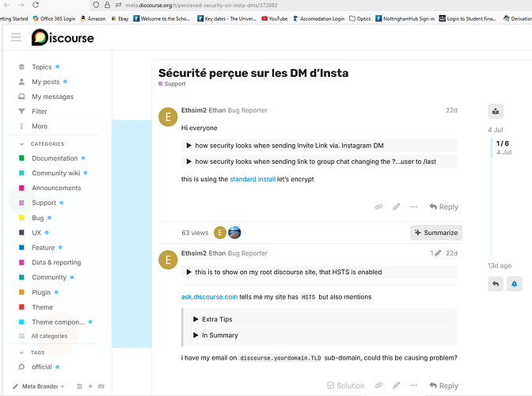Toggle the hamburger sidebar menu
Screen dimensions: 532x396
coord(16,37)
